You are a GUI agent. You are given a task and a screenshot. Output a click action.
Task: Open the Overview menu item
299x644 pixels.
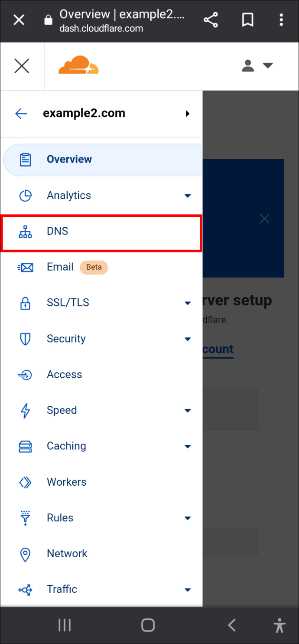(x=103, y=160)
